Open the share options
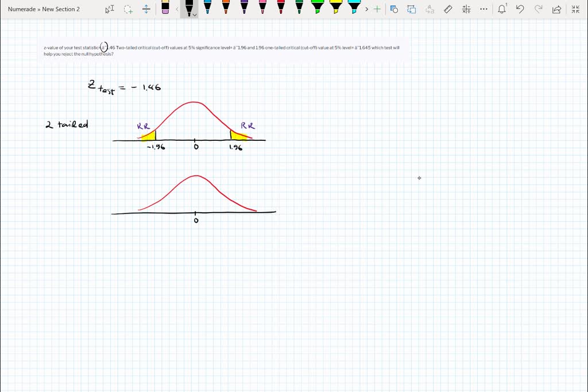 point(556,9)
